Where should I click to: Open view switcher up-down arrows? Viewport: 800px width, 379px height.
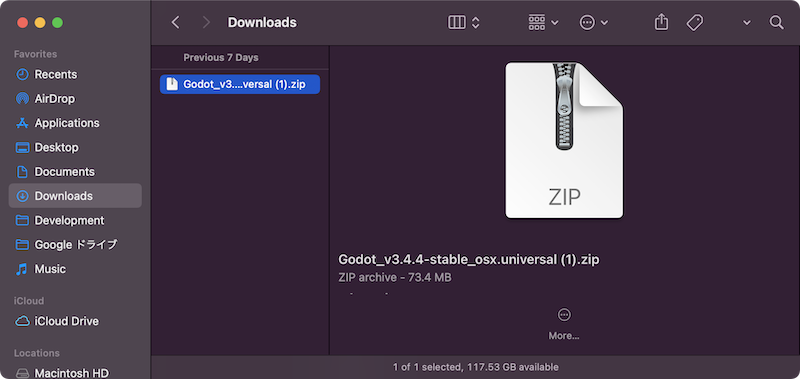pos(476,22)
